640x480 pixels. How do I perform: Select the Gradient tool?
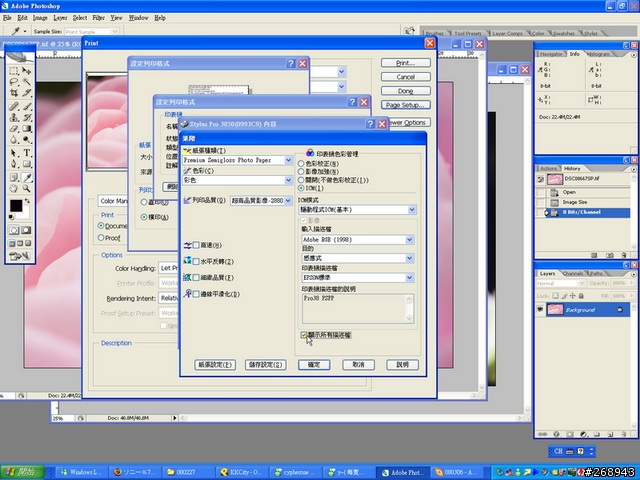(x=26, y=129)
